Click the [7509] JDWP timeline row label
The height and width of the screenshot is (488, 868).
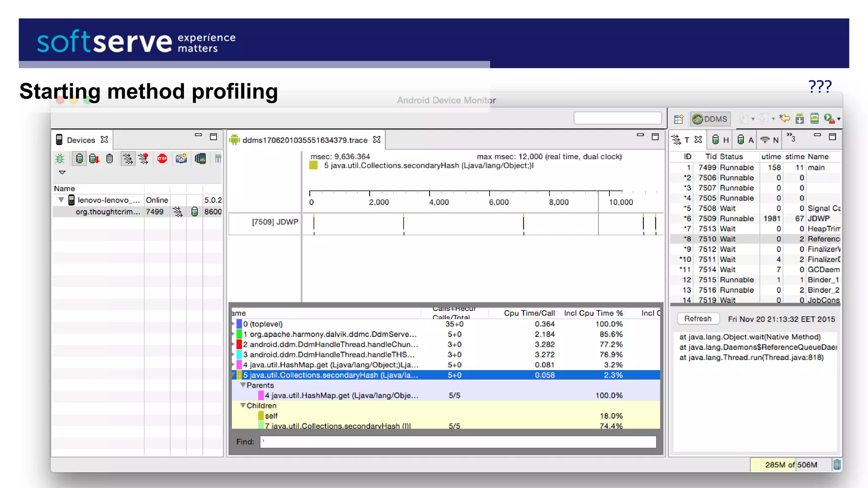[x=275, y=222]
